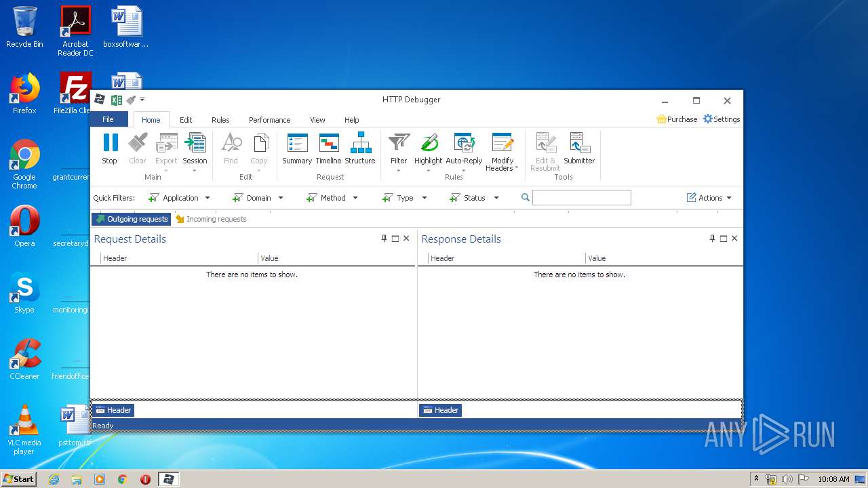Expand the quick access toolbar customize arrow
Screen dimensions: 868x488
click(142, 100)
